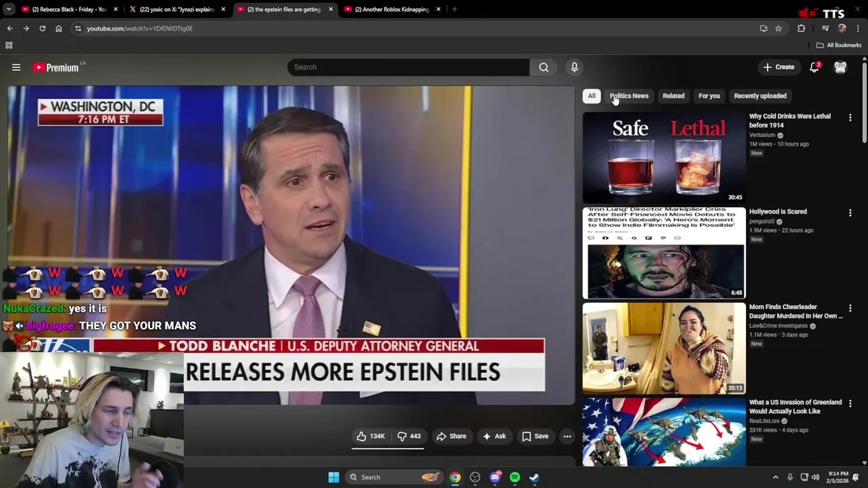Viewport: 868px width, 488px height.
Task: Open Mom Finds Cheerleader video thumbnail
Action: 664,348
